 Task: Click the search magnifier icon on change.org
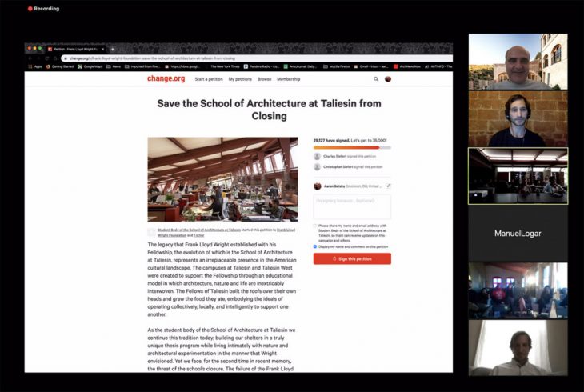(x=376, y=79)
